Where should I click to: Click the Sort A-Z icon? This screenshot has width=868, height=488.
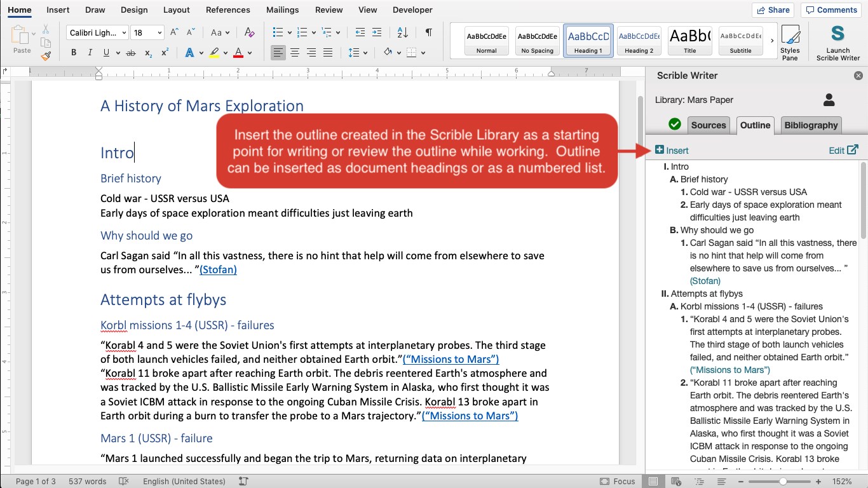[402, 32]
